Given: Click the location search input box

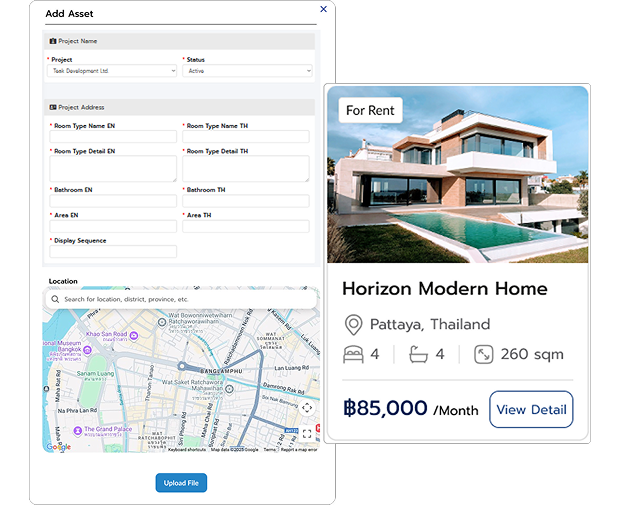Looking at the screenshot, I should (x=185, y=299).
